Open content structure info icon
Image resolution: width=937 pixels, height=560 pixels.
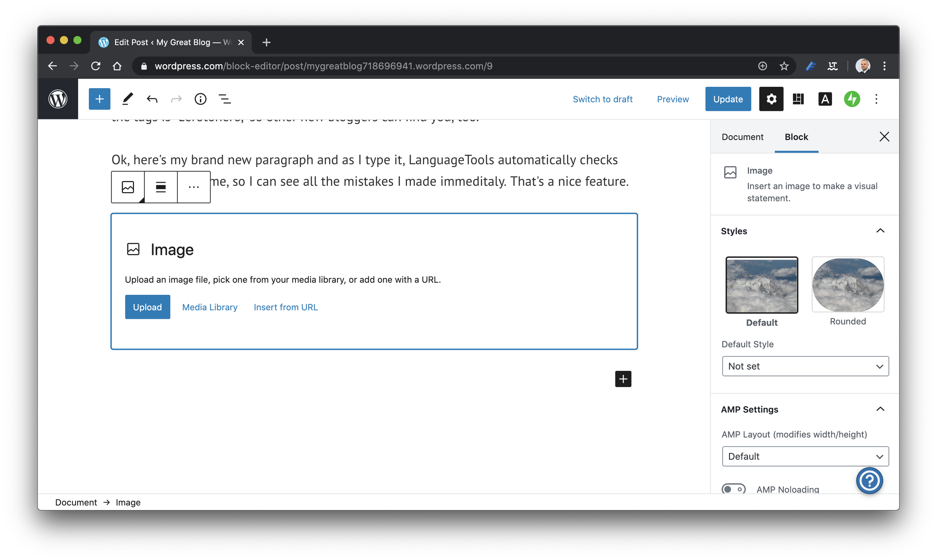coord(200,99)
